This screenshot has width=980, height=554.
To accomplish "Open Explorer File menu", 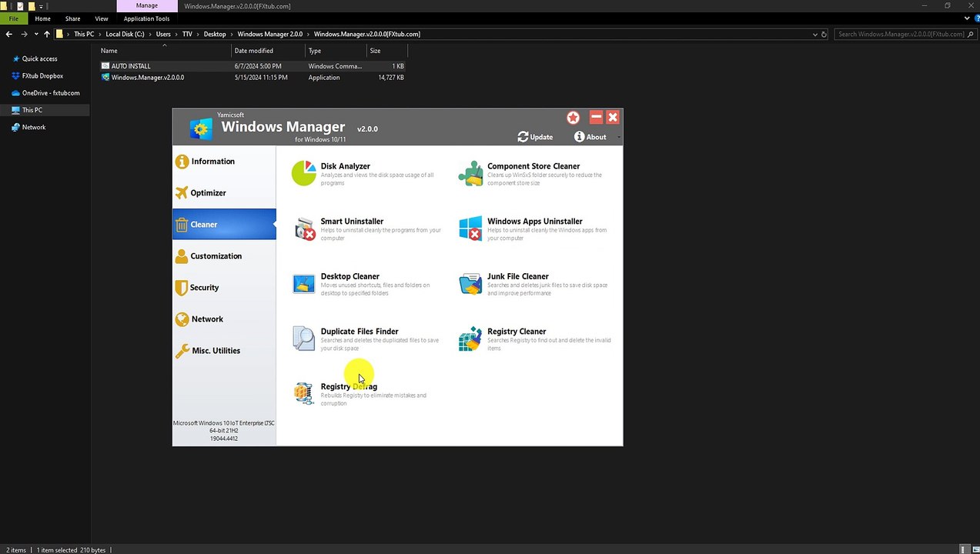I will [x=13, y=18].
